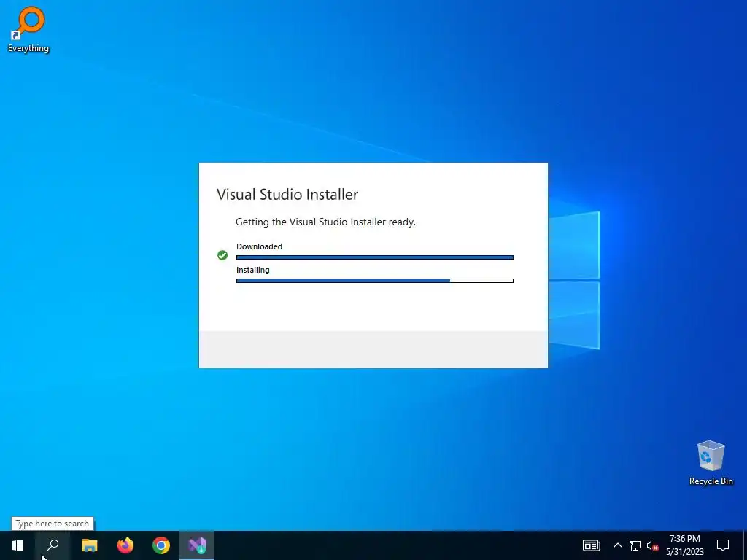
Task: Click the Visual Studio Installer heading
Action: 287,194
